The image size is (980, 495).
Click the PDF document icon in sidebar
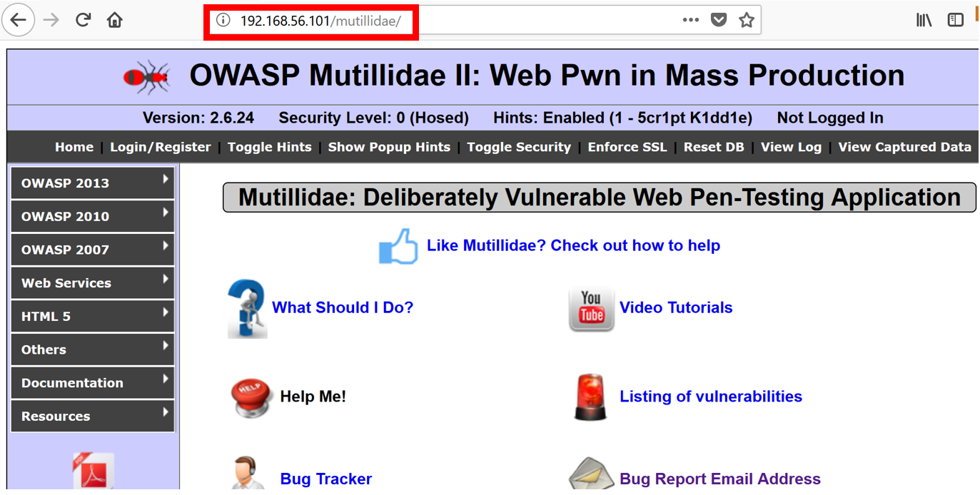pyautogui.click(x=93, y=471)
